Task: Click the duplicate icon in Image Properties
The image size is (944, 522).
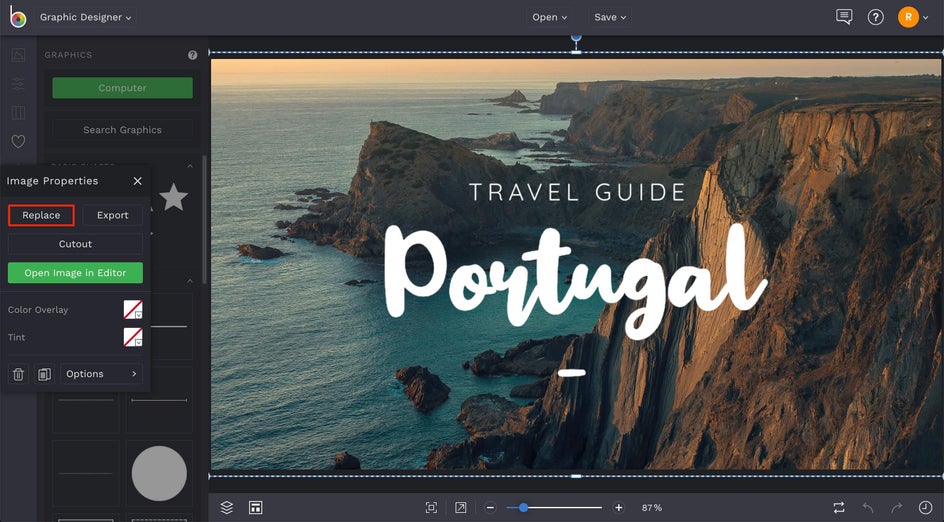Action: [44, 374]
